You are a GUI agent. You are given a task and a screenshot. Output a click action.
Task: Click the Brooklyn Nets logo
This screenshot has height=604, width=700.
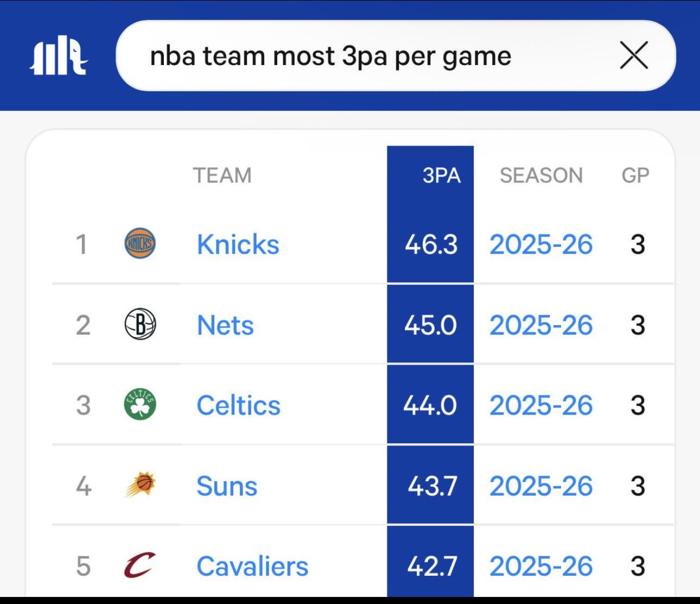[x=140, y=325]
